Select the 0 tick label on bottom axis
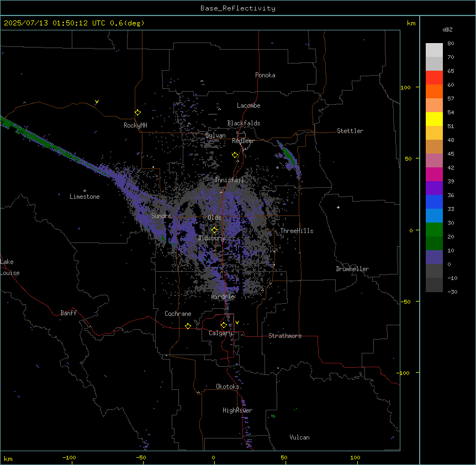Image resolution: width=476 pixels, height=465 pixels. pos(213,457)
